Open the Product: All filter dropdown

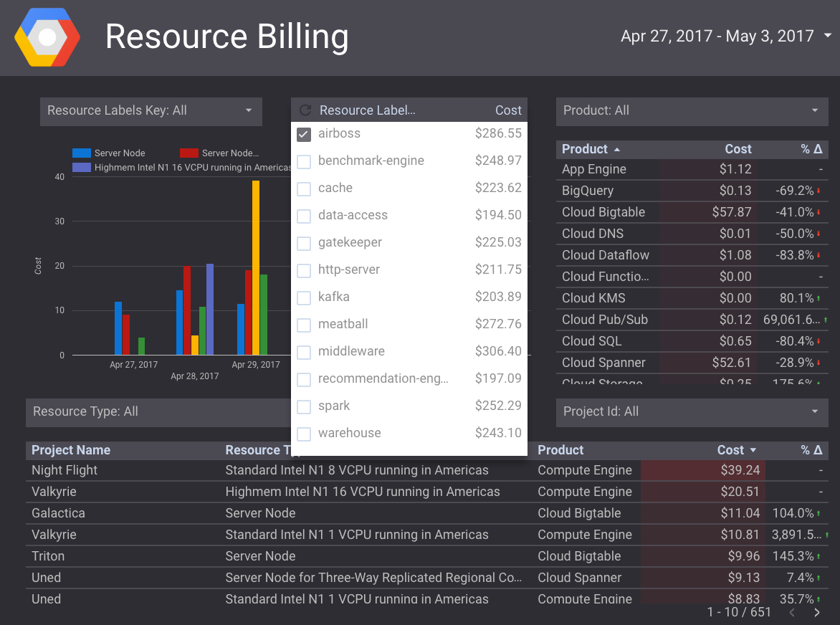(x=692, y=111)
